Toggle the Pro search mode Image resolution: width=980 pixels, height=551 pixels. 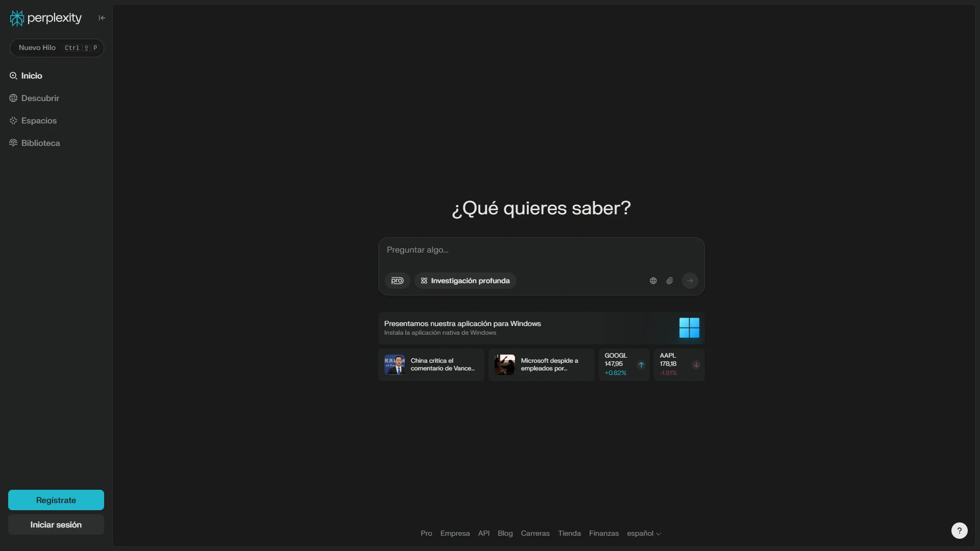coord(397,281)
